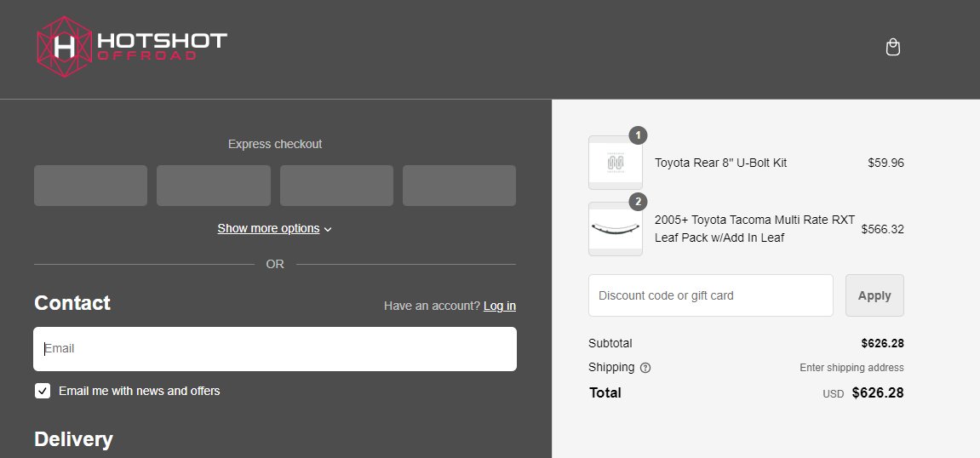The image size is (980, 458).
Task: Click the quantity badge 1 on U-Bolt Kit
Action: click(638, 135)
